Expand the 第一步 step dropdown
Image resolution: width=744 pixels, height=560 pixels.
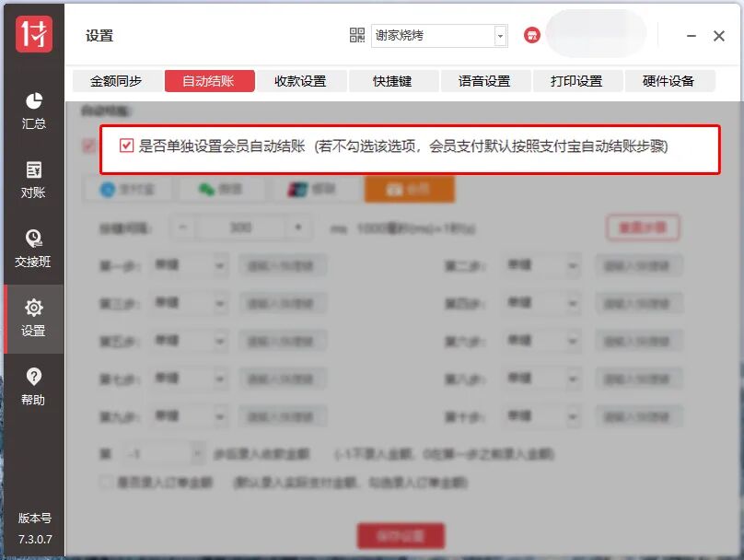tap(189, 265)
